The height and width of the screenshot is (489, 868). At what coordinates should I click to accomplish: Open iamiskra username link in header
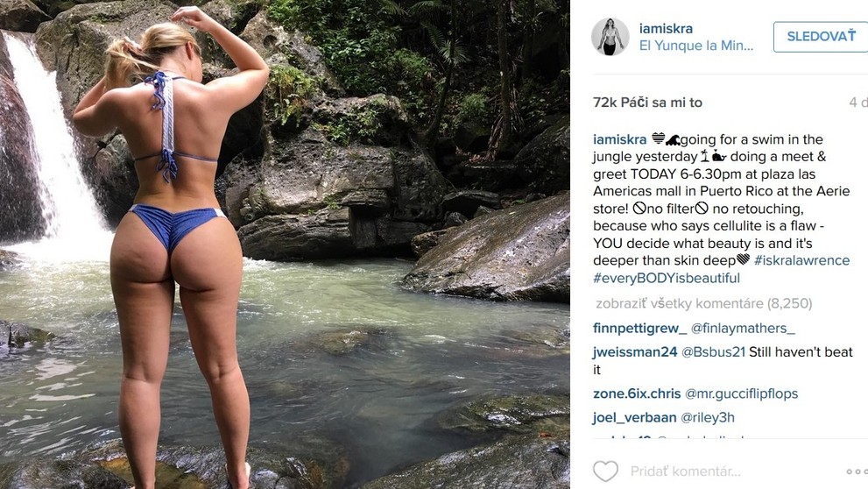[x=666, y=28]
